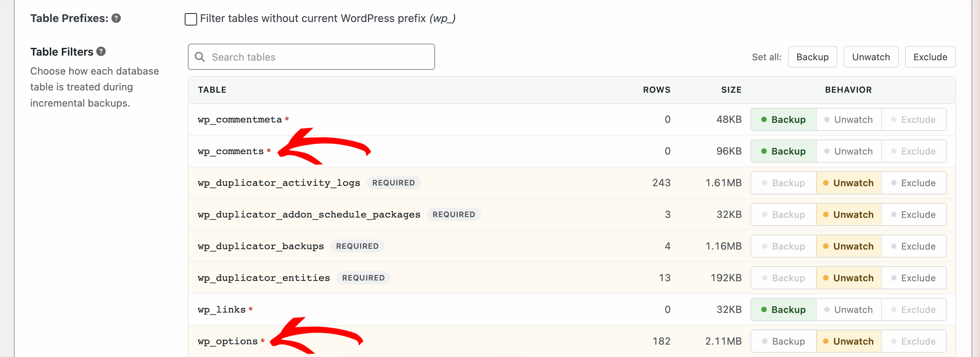Select Exclude for wp_duplicator_activity_logs
Image resolution: width=980 pixels, height=357 pixels.
(914, 183)
